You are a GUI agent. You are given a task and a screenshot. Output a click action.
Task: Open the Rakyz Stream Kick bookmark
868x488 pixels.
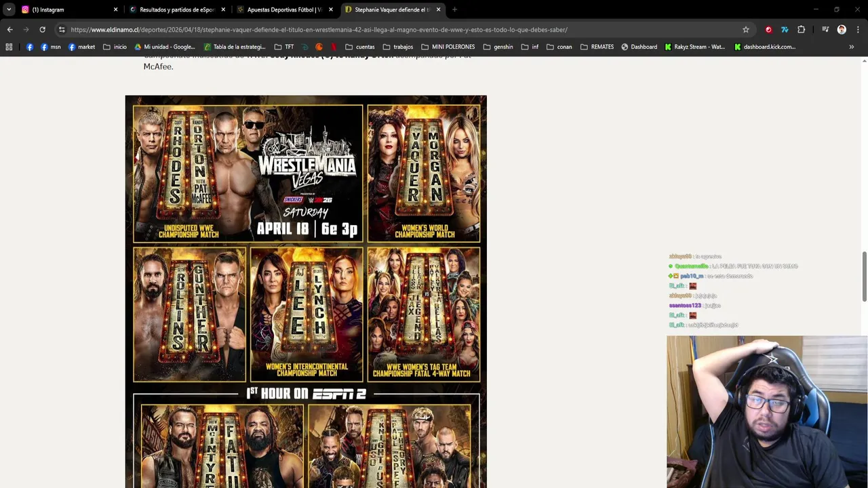695,47
